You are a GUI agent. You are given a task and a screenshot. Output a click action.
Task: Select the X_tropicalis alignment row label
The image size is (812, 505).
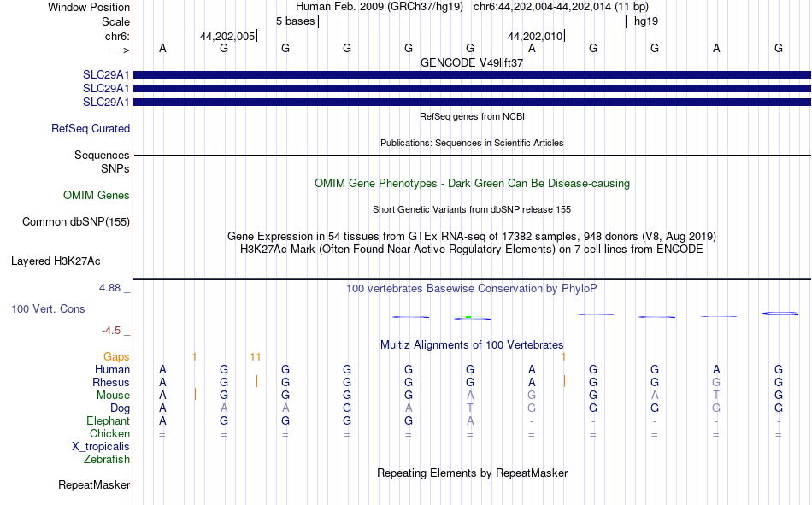pyautogui.click(x=101, y=447)
